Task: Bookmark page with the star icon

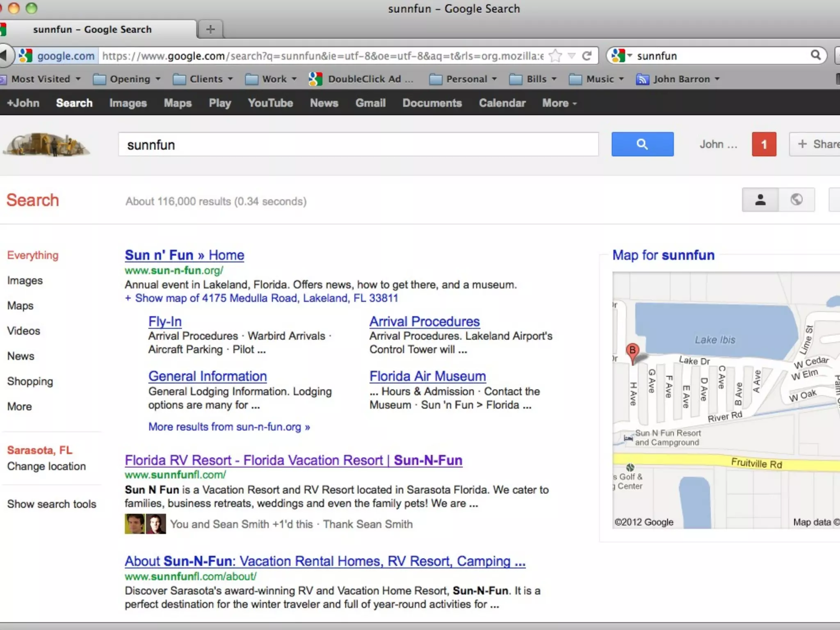Action: pyautogui.click(x=555, y=56)
